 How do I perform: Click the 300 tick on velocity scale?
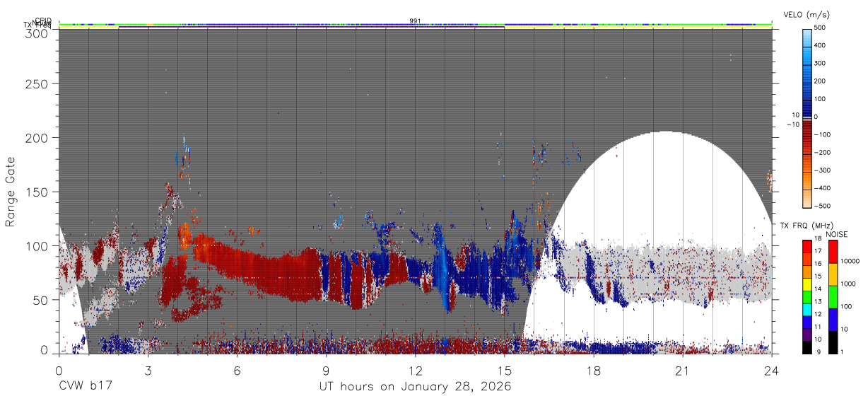[x=821, y=64]
